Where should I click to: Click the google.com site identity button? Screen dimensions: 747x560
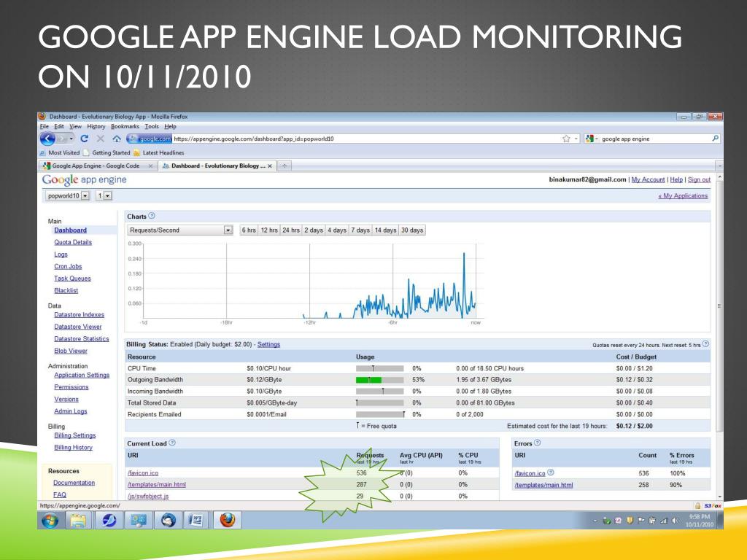pos(149,139)
